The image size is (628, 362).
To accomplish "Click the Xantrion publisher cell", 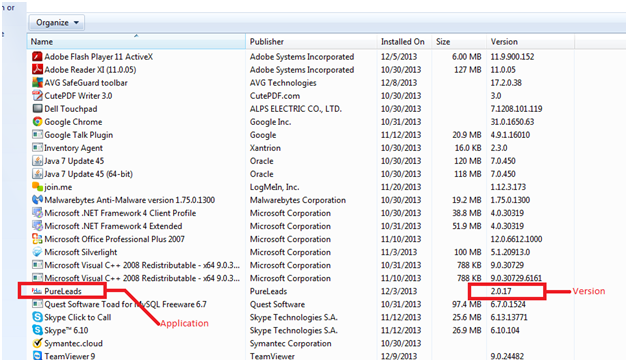I will point(265,148).
